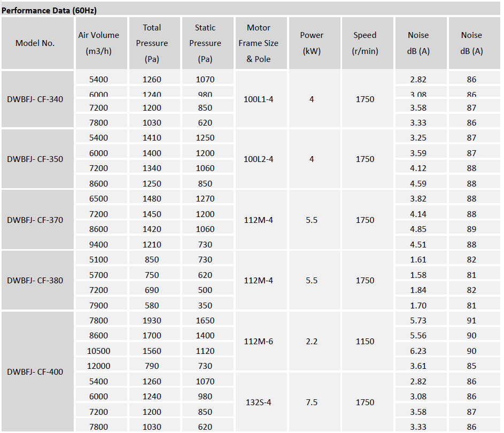Select the Total Pressure (Pa) column header

[x=152, y=43]
